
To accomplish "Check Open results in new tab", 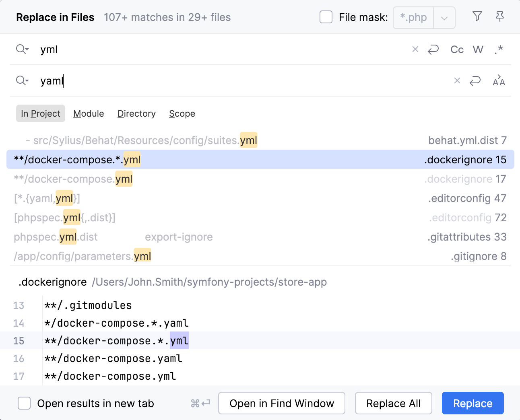I will (24, 403).
